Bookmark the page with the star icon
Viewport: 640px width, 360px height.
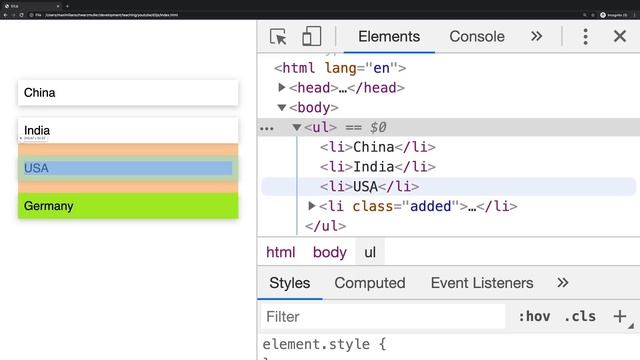pyautogui.click(x=593, y=15)
